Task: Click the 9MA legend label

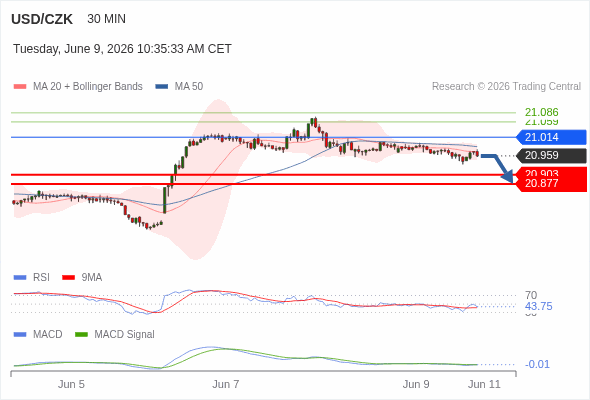Action: [x=92, y=278]
